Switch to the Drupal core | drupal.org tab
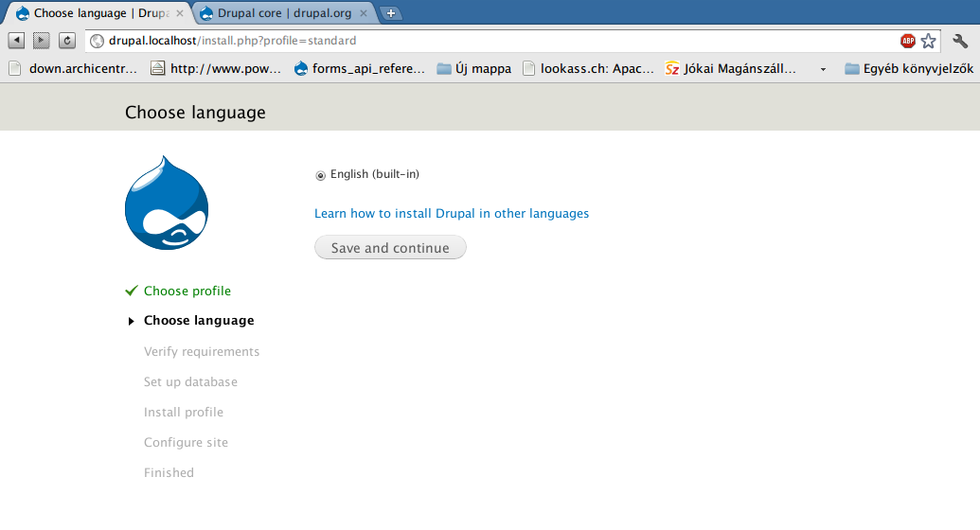The height and width of the screenshot is (530, 980). click(284, 13)
